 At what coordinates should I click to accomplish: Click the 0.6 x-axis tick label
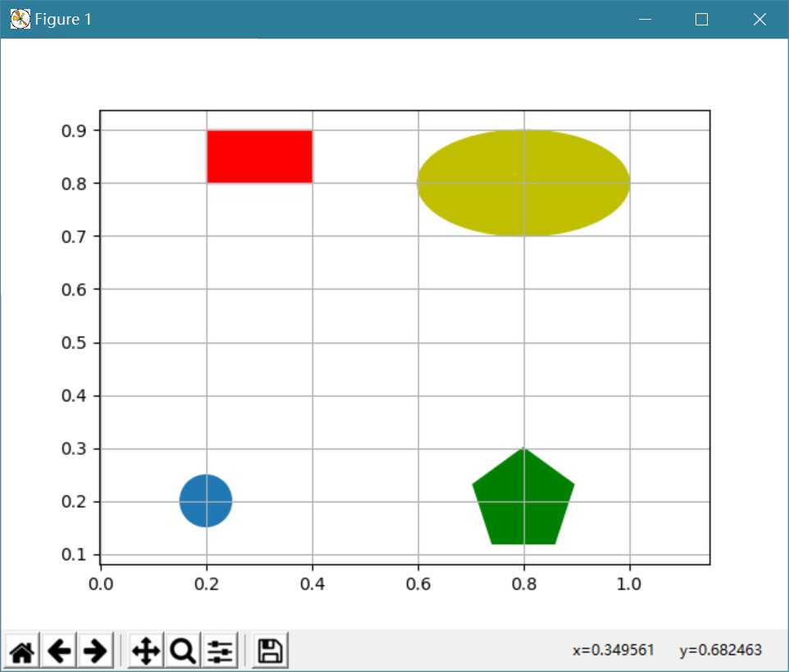coord(418,584)
